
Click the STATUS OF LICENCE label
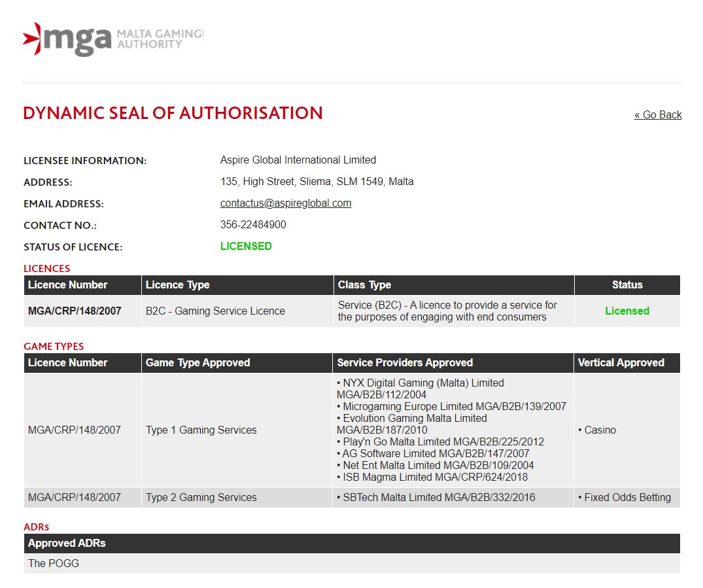click(73, 247)
